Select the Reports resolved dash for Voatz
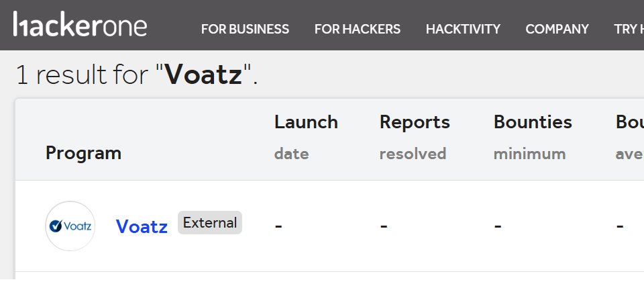Screen dimensions: 644x282 [x=384, y=226]
